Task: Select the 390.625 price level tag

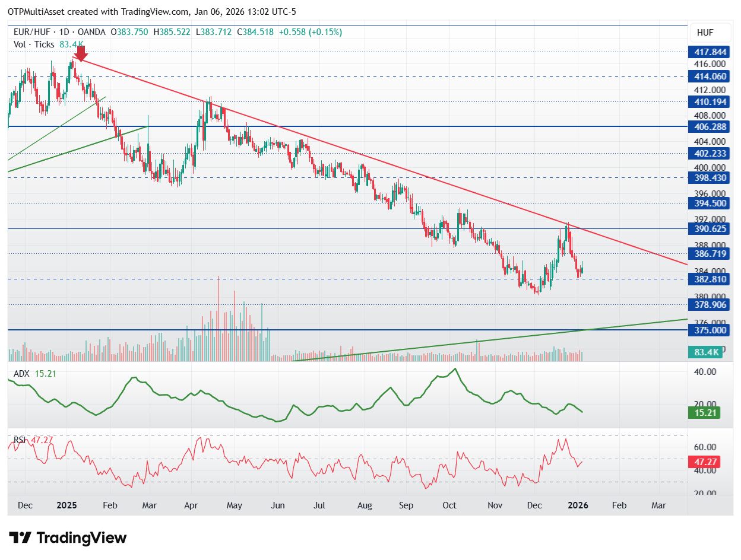Action: click(x=707, y=228)
